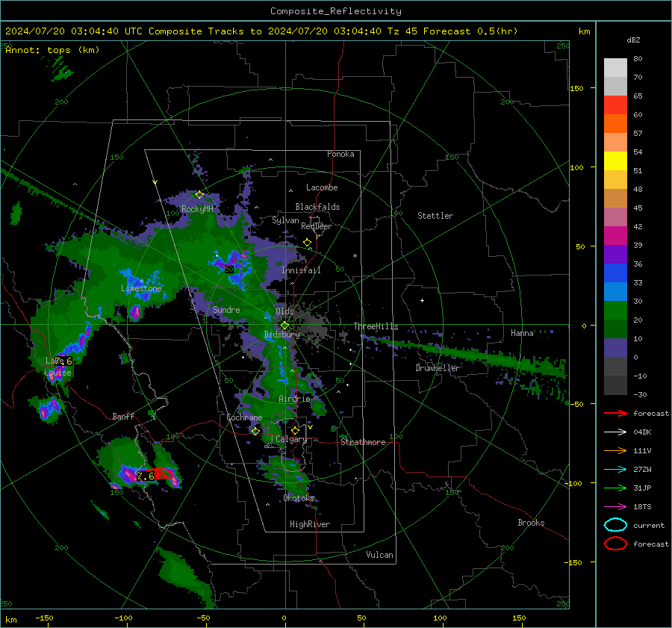Click the -150 tick on bottom km axis

coord(44,618)
